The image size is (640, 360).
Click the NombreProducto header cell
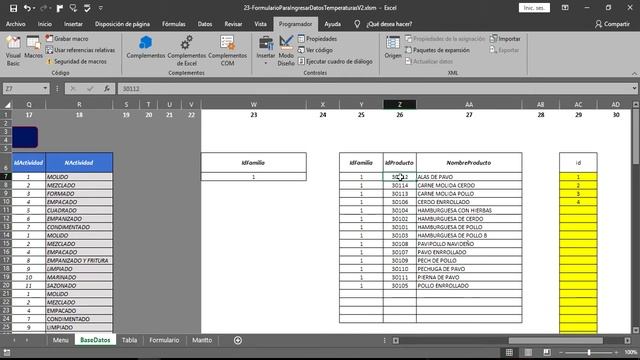point(469,162)
